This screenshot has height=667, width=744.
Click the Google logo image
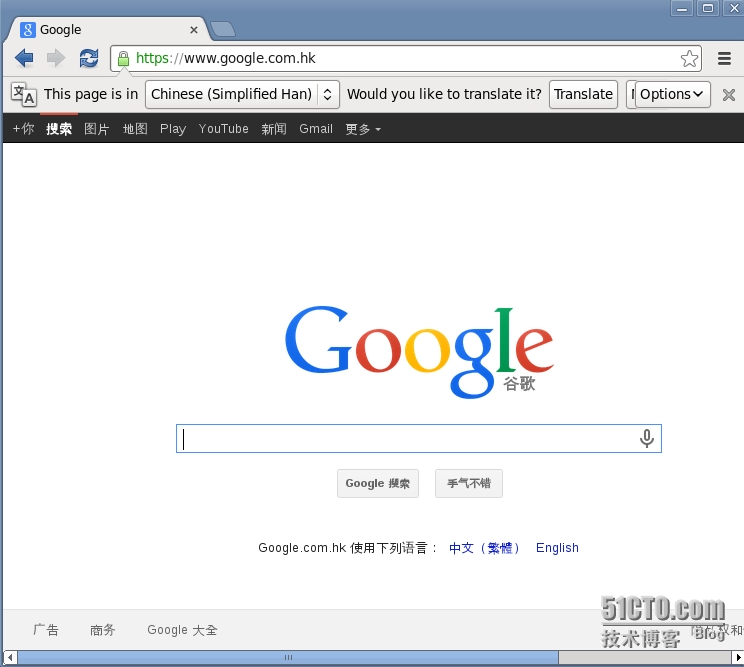[419, 352]
